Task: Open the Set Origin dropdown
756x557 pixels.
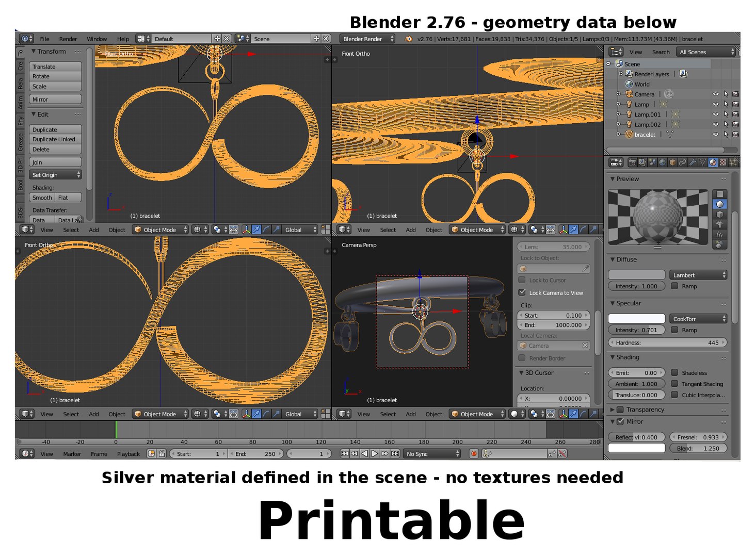Action: tap(55, 175)
